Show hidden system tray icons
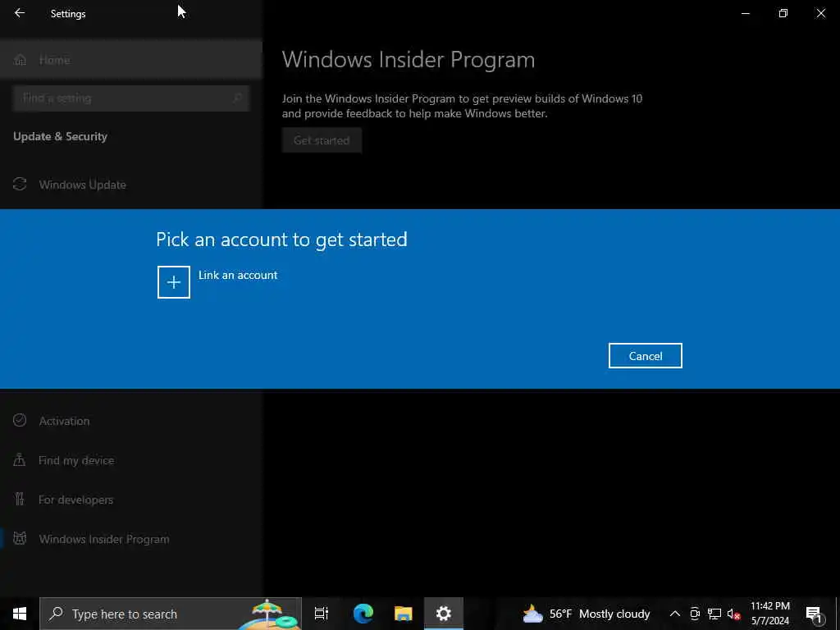Image resolution: width=840 pixels, height=630 pixels. coord(675,614)
